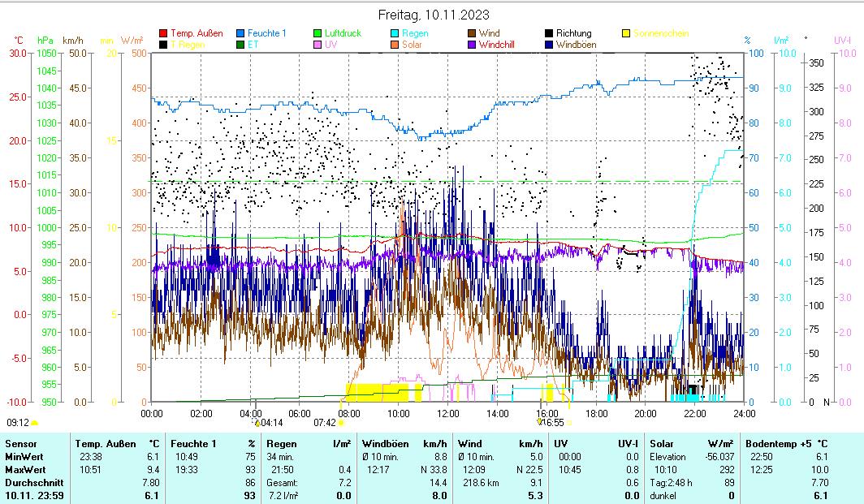This screenshot has width=864, height=504.
Task: Click the chart title Freitag, 10.11.2023
Action: 434,15
